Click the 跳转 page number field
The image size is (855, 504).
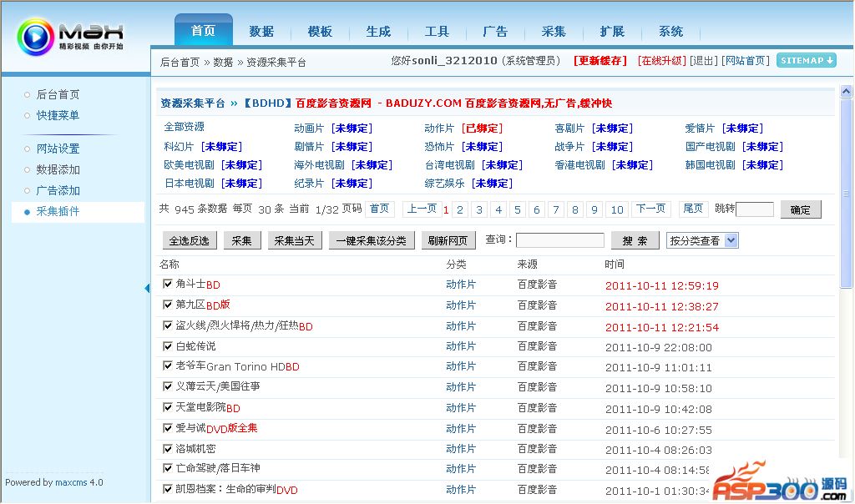click(x=754, y=209)
